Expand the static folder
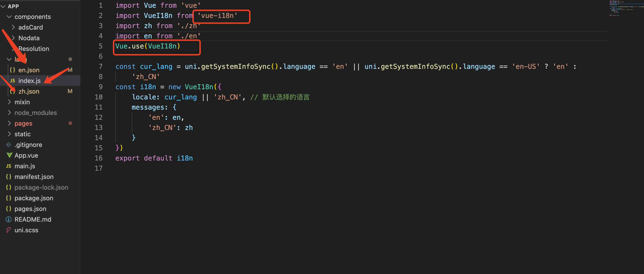The height and width of the screenshot is (274, 644). [x=9, y=134]
